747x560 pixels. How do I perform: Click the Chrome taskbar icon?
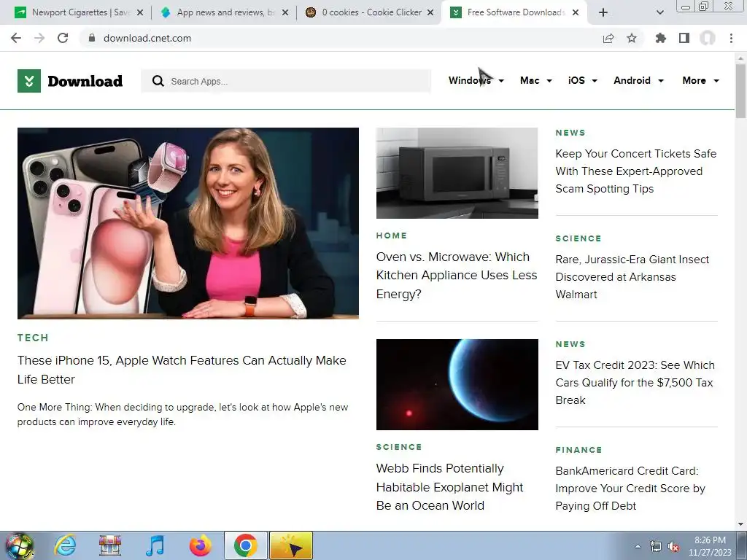point(245,545)
